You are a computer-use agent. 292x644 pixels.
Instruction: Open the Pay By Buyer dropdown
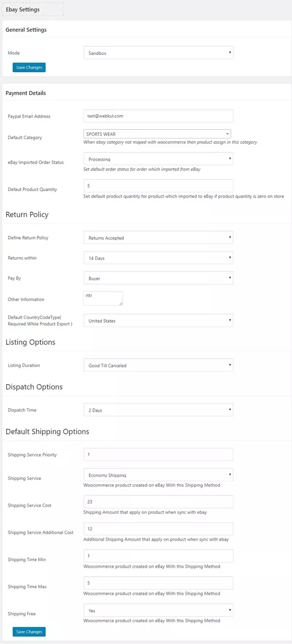158,278
